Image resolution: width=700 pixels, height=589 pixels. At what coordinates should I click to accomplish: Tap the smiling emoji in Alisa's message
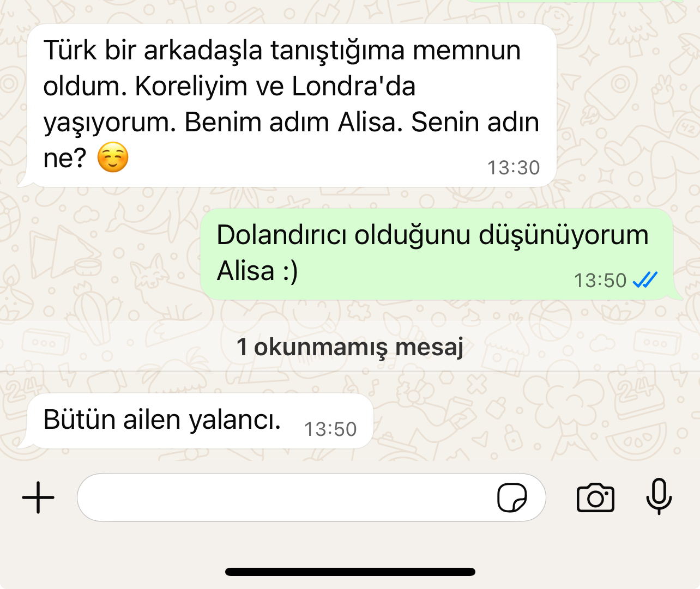tap(113, 158)
